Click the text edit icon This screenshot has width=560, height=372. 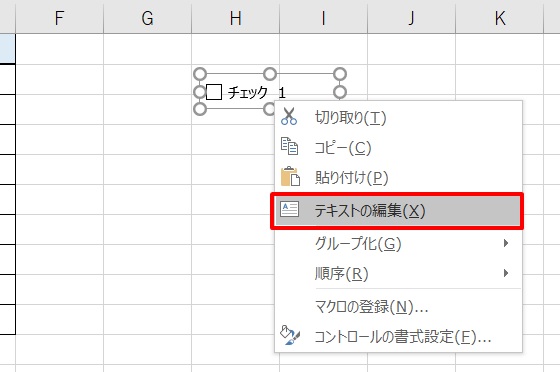tap(289, 210)
